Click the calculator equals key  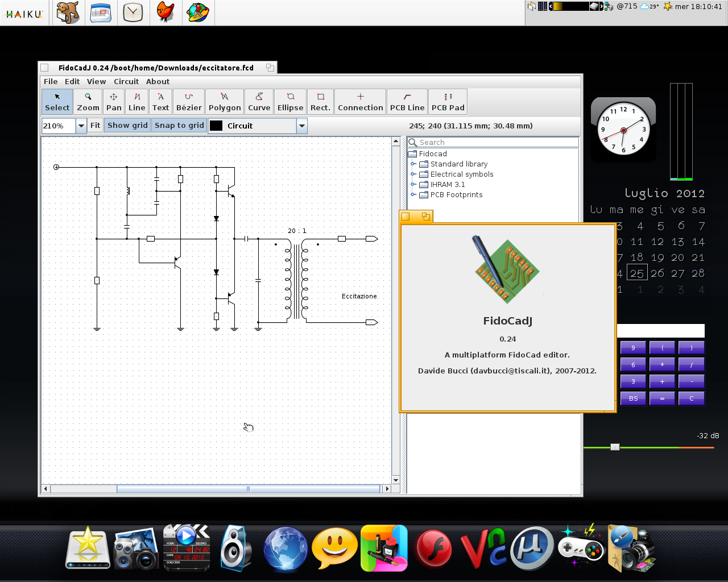click(x=662, y=398)
